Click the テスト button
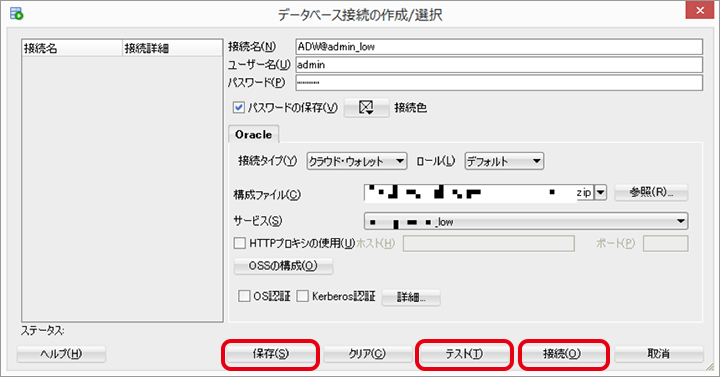The image size is (720, 377). tap(464, 354)
